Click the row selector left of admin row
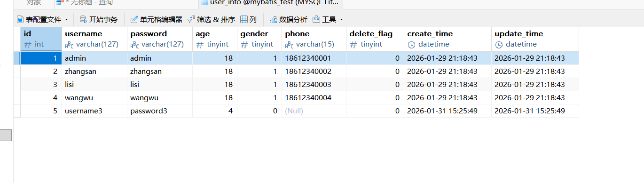 17,58
